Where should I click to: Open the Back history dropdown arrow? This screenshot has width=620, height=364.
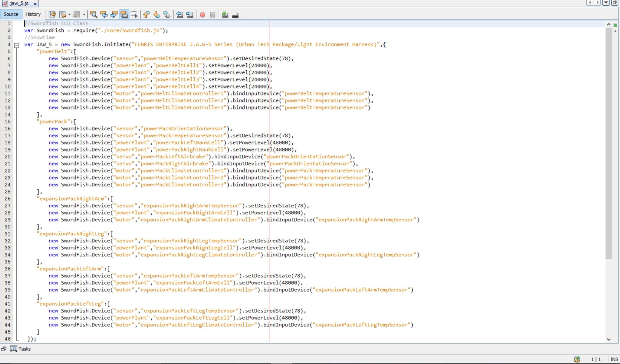[70, 14]
